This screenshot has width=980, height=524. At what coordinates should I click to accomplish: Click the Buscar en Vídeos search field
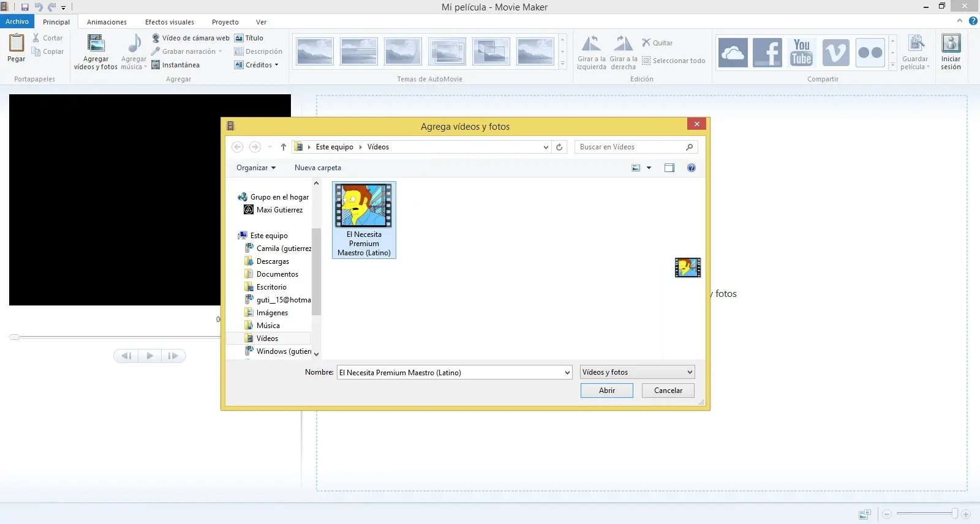tap(636, 147)
